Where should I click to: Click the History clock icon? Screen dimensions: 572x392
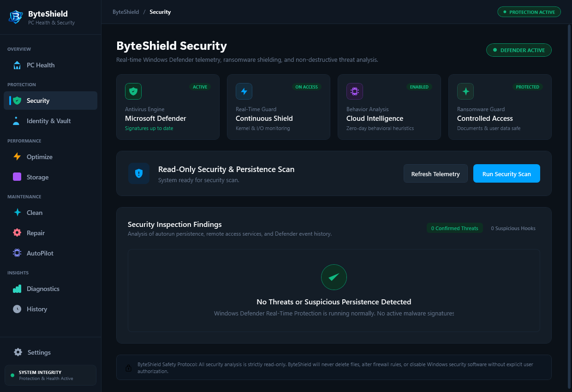click(17, 309)
